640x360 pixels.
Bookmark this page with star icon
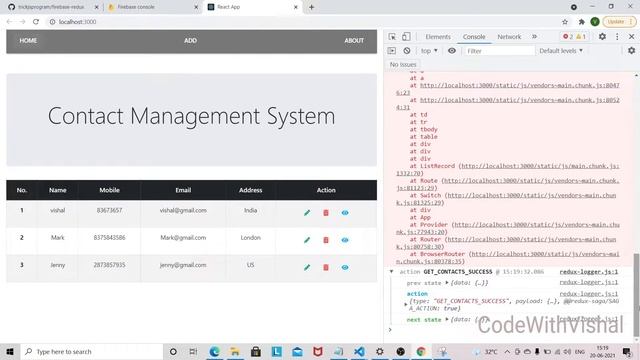pyautogui.click(x=565, y=22)
